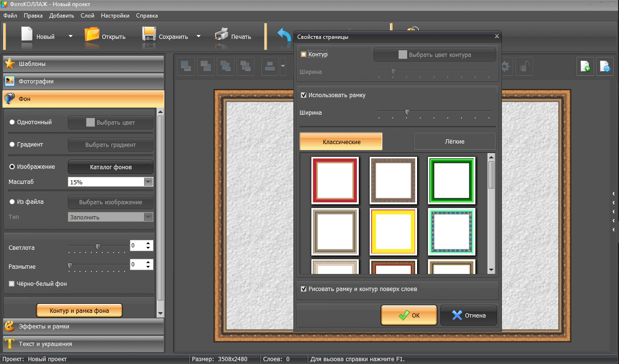
Task: Click the photo icon beside Фотографии
Action: [x=9, y=81]
